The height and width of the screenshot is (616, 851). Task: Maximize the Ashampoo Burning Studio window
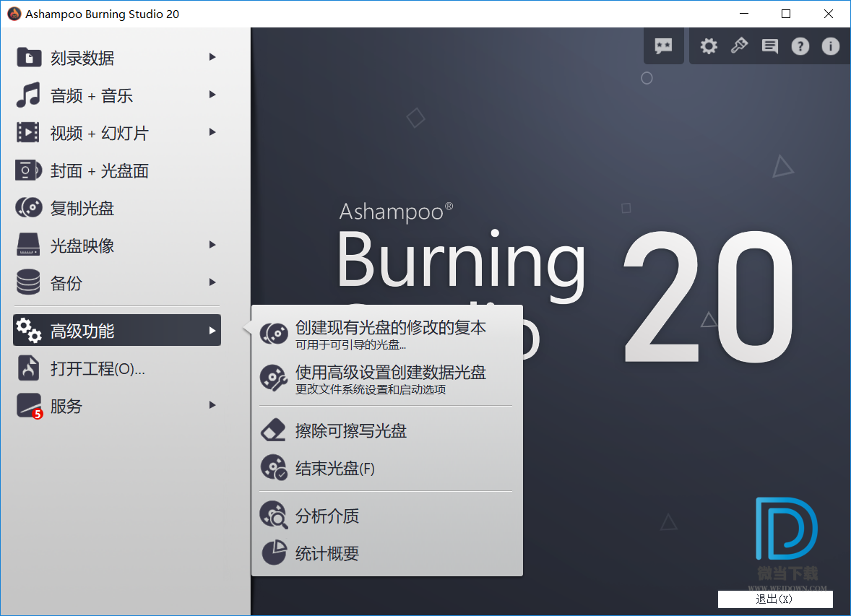(786, 14)
